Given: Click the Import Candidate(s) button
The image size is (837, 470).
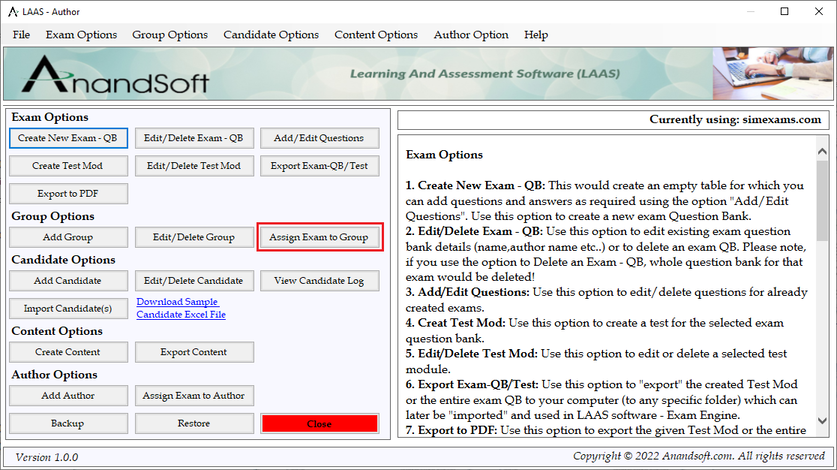Looking at the screenshot, I should (69, 308).
